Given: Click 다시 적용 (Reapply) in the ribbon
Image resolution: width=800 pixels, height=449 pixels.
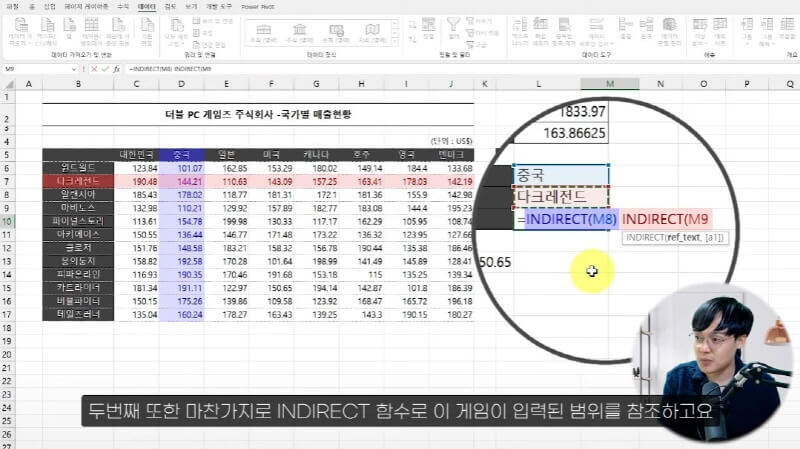Looking at the screenshot, I should click(483, 33).
